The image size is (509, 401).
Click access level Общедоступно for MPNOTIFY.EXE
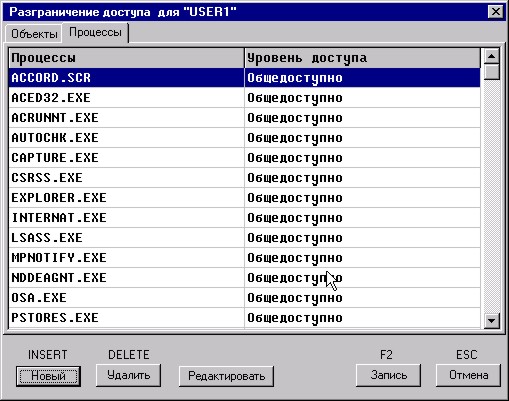(x=362, y=258)
